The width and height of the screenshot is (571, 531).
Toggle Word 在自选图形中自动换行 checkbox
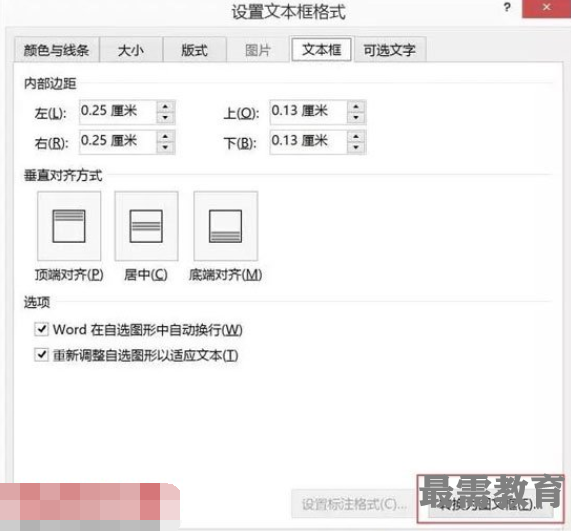(x=42, y=329)
